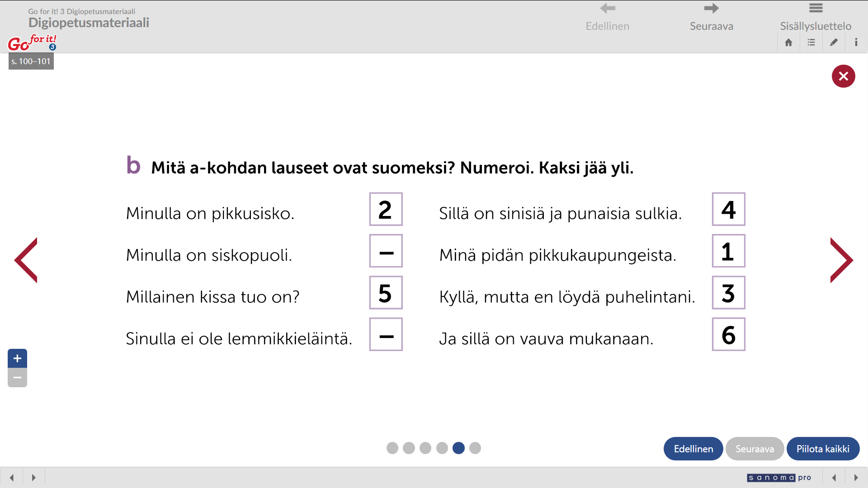Click the bottom-left right-pointing arrow
Image resolution: width=868 pixels, height=488 pixels.
33,478
